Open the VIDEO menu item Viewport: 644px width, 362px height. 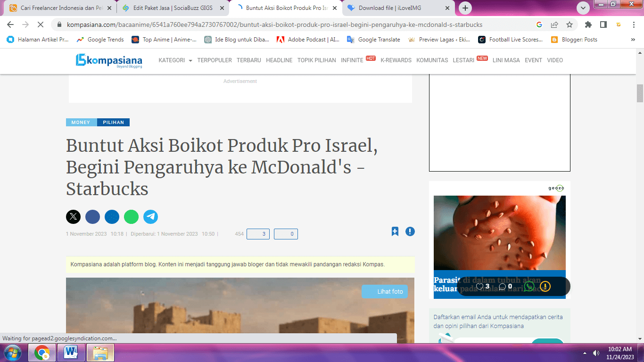tap(555, 60)
